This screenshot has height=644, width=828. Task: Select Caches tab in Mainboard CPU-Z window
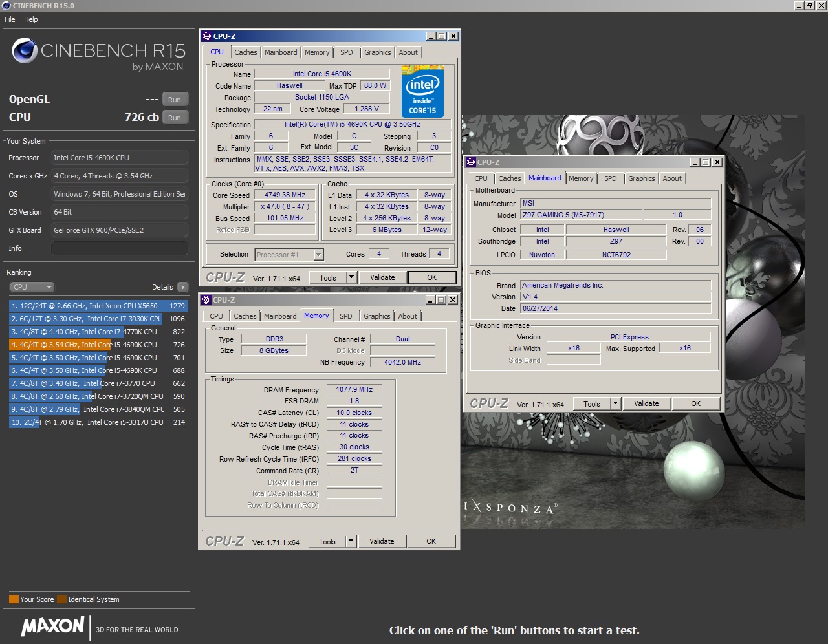pyautogui.click(x=510, y=178)
